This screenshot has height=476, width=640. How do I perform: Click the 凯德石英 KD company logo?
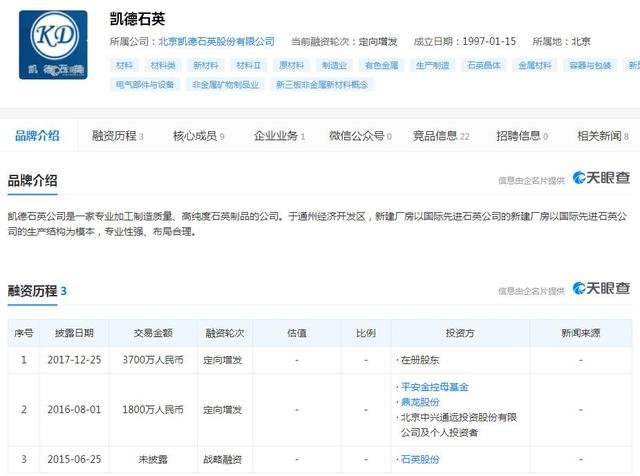[x=53, y=45]
